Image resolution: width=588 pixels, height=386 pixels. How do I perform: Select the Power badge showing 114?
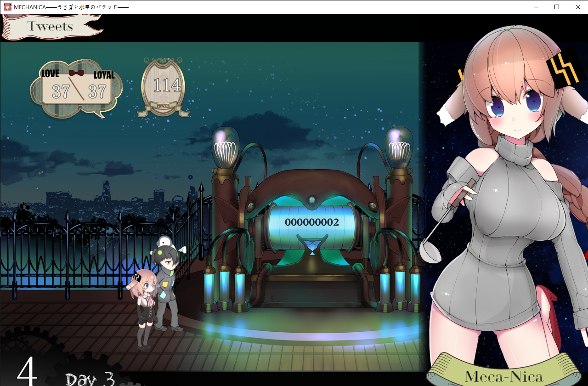[164, 87]
